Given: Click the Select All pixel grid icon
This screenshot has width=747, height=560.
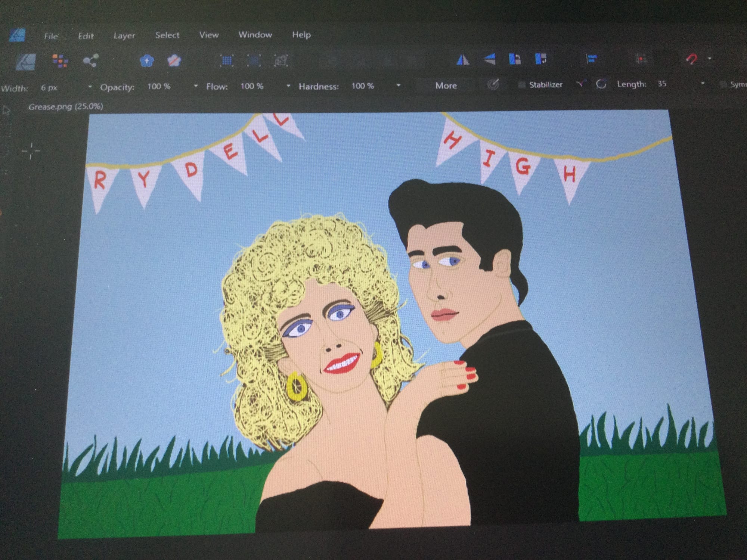Looking at the screenshot, I should tap(227, 60).
